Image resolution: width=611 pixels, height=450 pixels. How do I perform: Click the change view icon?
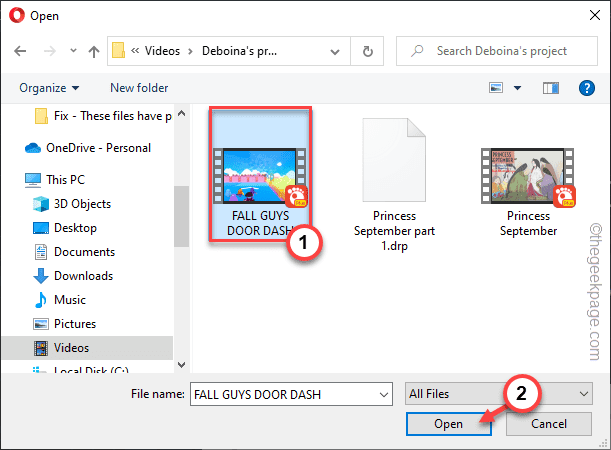point(496,88)
